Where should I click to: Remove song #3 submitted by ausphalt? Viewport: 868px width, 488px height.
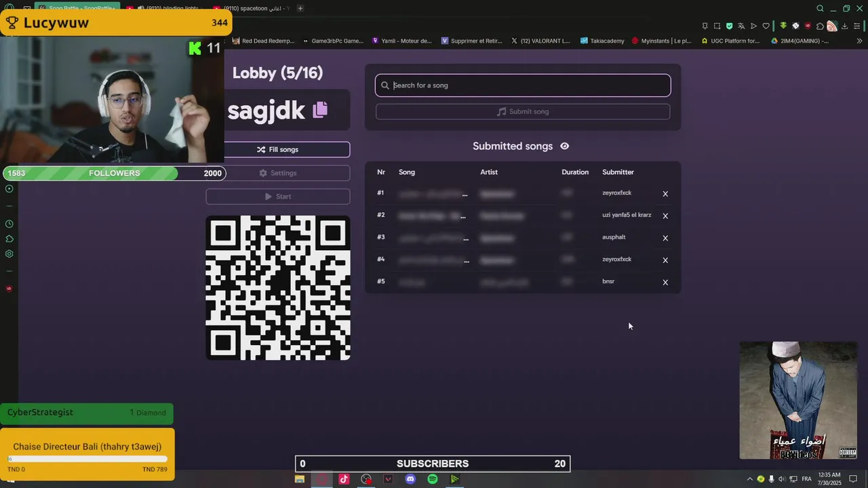[x=665, y=238]
